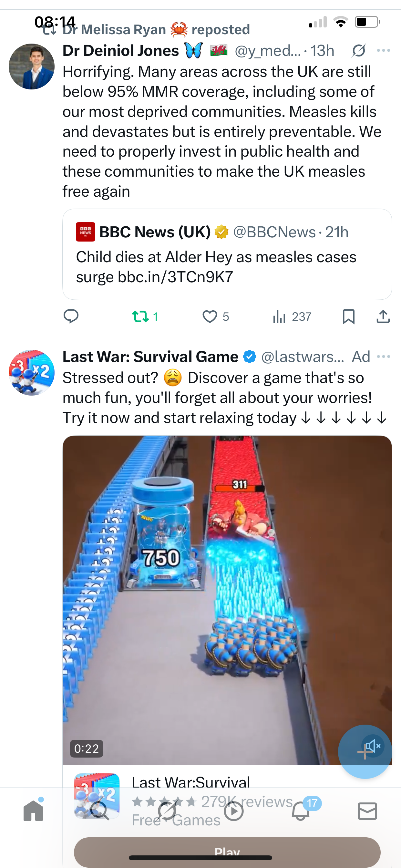401x868 pixels.
Task: Undo the repost on the measles tweet
Action: pos(145,317)
